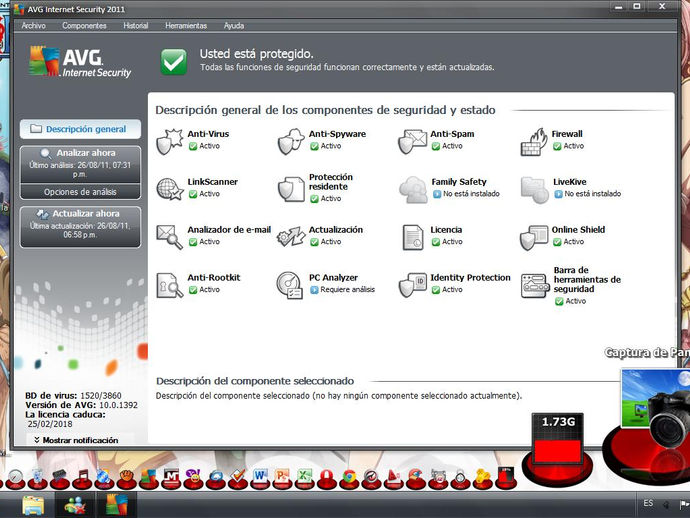This screenshot has width=690, height=518.
Task: Launch Yahoo Messenger from the dock
Action: point(193,479)
